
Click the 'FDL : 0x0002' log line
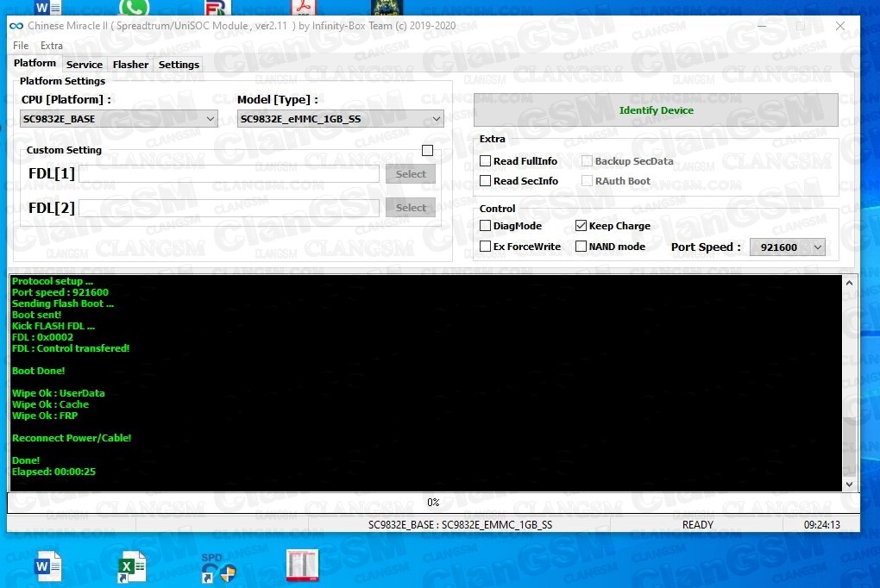coord(42,337)
